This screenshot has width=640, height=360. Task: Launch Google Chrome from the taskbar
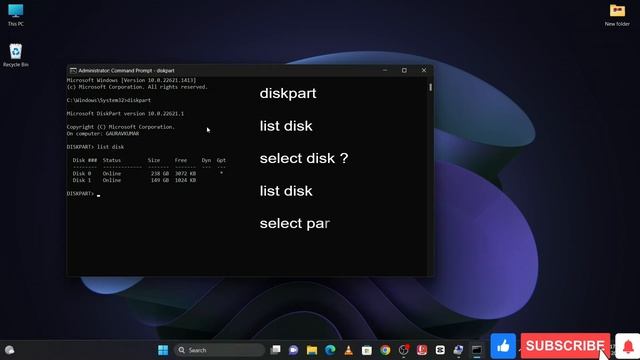tap(385, 350)
